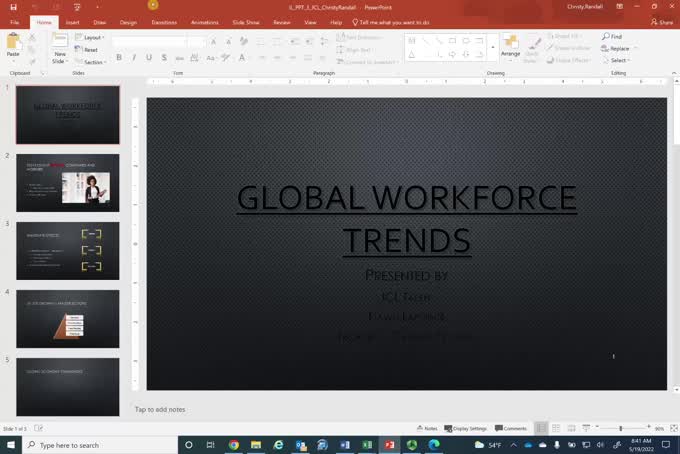The height and width of the screenshot is (454, 680).
Task: Switch to the Animations tab
Action: [205, 22]
